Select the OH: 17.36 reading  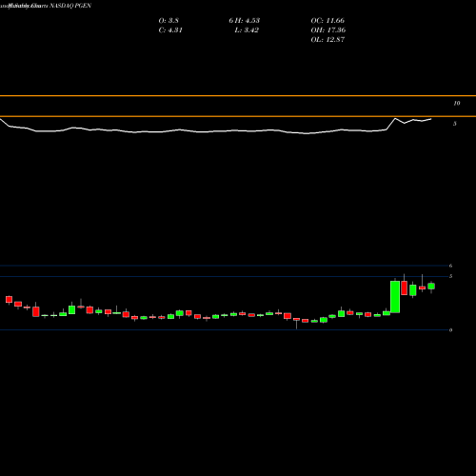tap(328, 30)
